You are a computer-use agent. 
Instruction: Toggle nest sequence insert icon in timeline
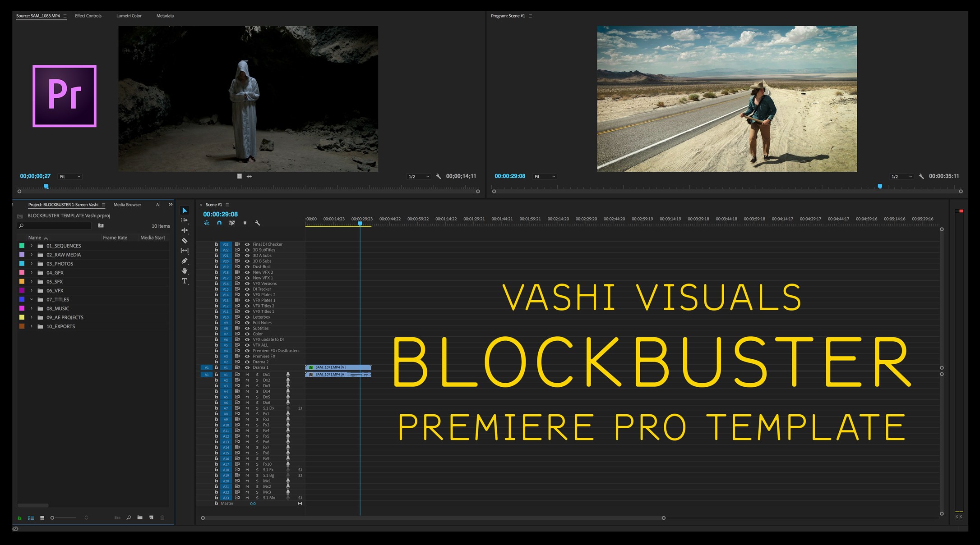207,223
